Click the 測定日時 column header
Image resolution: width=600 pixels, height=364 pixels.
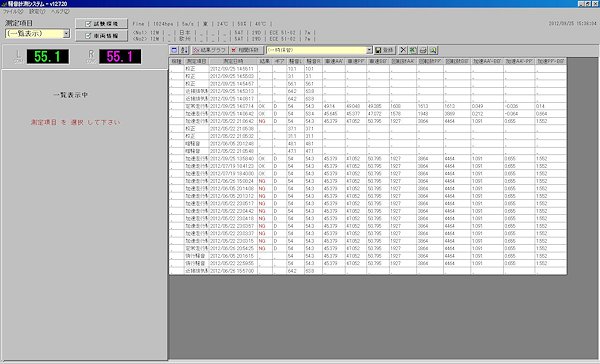[233, 61]
